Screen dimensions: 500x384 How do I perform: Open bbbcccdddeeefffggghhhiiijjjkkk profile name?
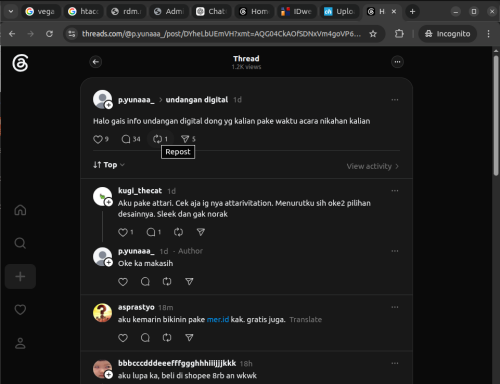pyautogui.click(x=177, y=363)
